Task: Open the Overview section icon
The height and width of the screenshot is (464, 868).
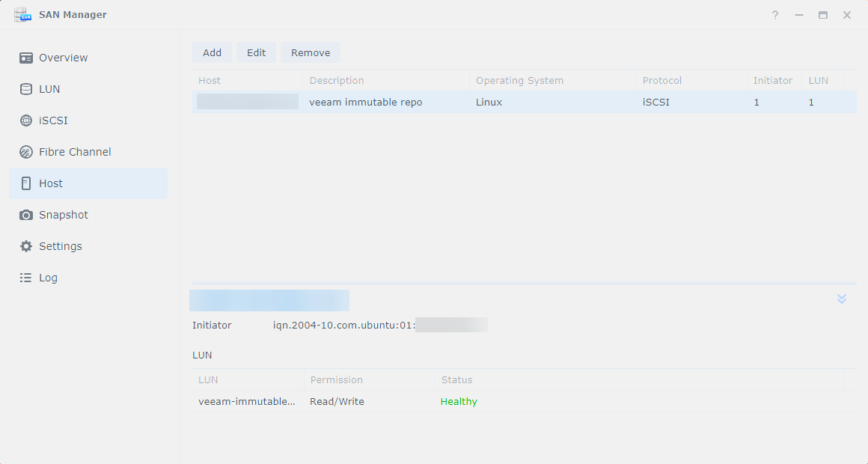Action: click(x=26, y=58)
